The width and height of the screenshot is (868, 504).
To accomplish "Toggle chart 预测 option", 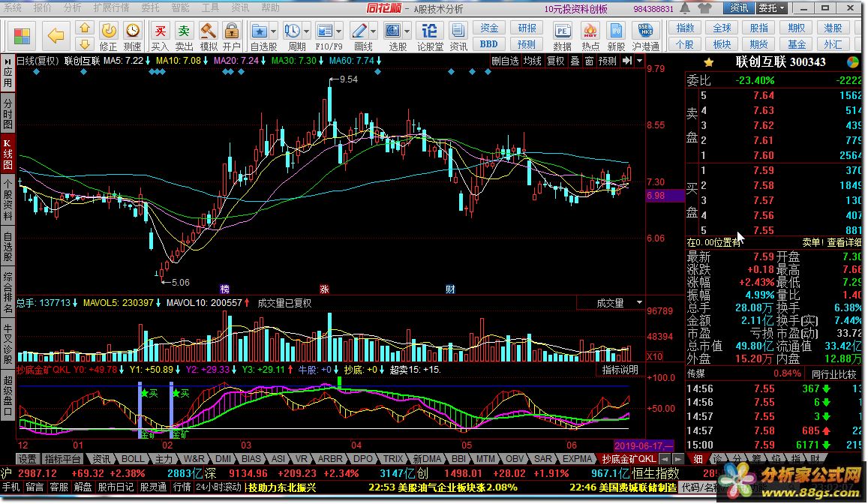I will (x=607, y=61).
